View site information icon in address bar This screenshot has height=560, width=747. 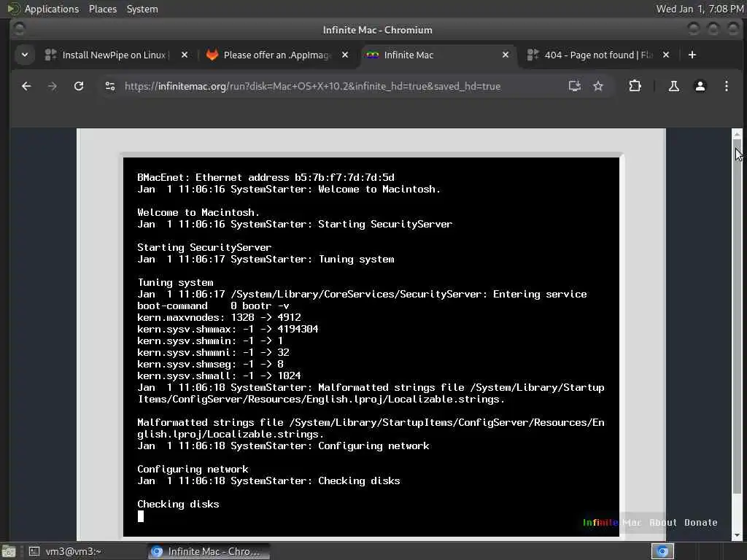[x=110, y=86]
